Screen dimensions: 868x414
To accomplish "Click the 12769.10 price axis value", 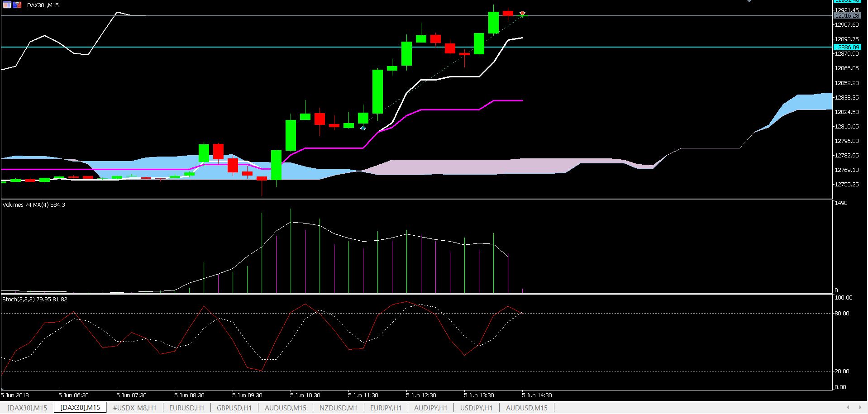I will [847, 170].
